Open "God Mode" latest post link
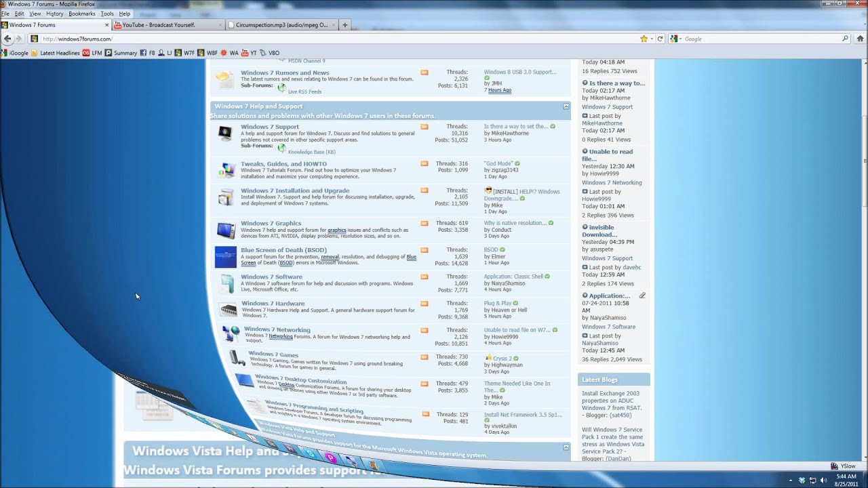 498,163
